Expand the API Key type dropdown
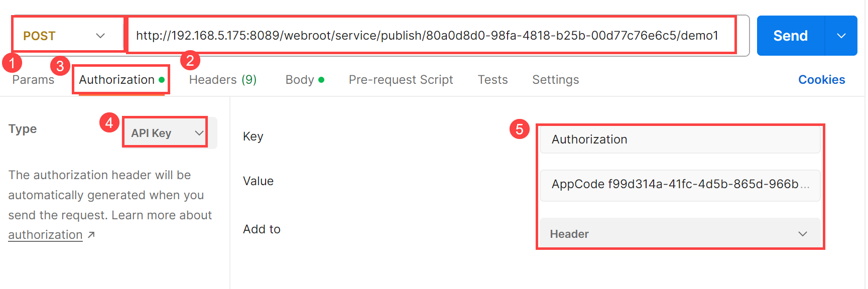 [165, 133]
